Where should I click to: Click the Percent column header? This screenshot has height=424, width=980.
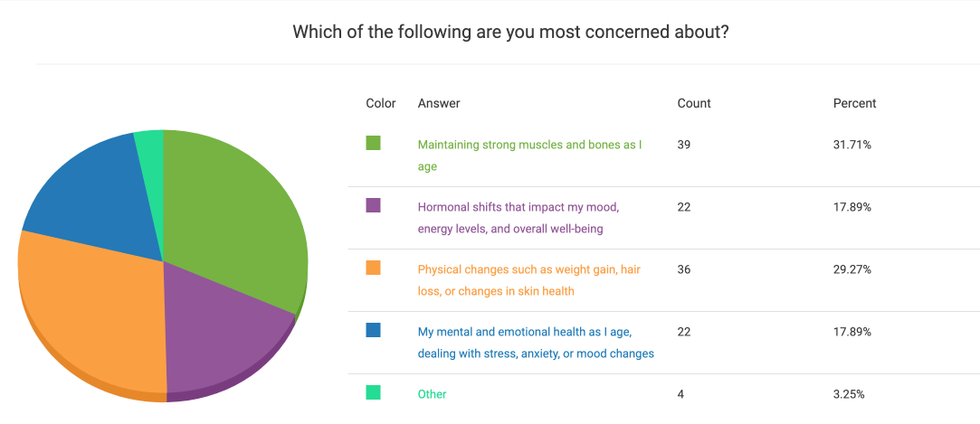[854, 103]
